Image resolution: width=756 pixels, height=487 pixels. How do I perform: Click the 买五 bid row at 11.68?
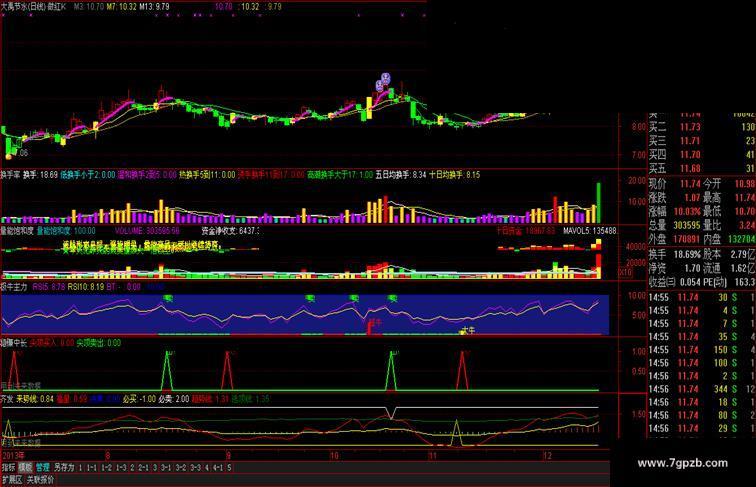point(702,168)
